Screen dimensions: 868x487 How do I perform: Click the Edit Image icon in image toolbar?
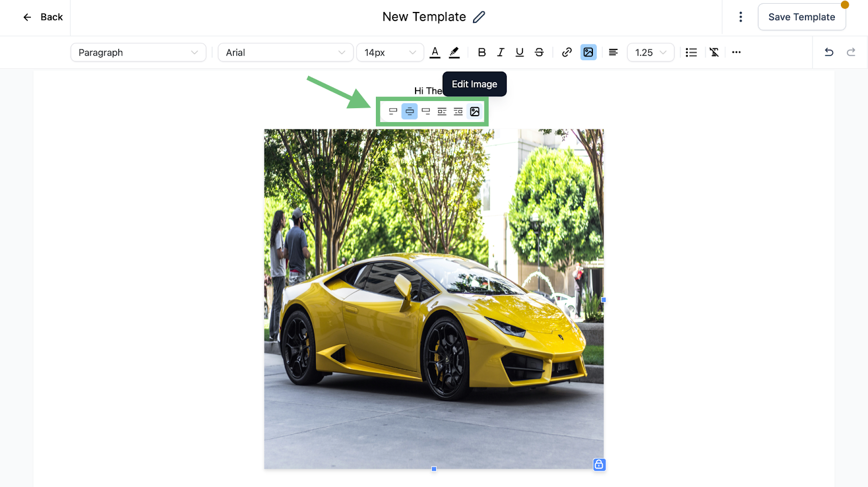475,111
